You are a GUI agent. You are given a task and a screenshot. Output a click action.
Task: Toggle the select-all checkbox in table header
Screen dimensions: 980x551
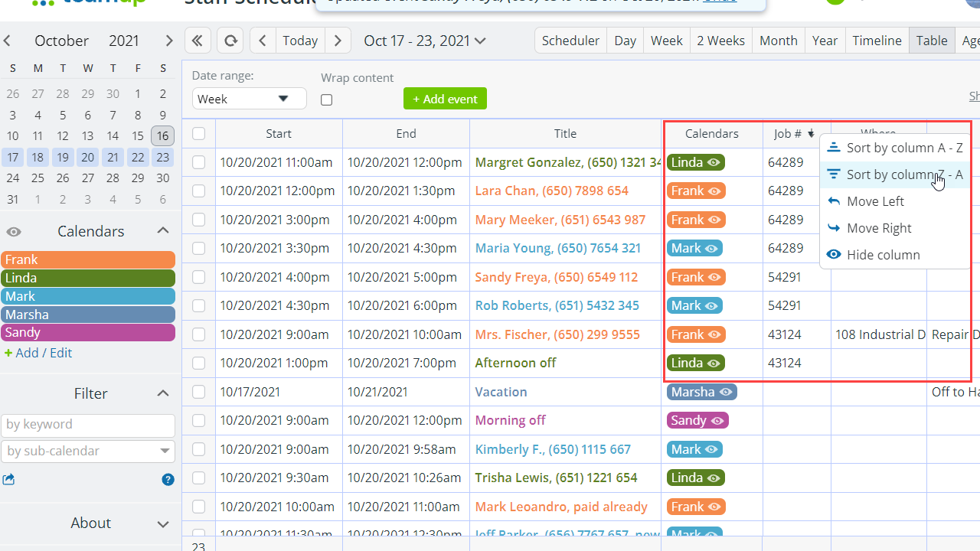[x=199, y=134]
